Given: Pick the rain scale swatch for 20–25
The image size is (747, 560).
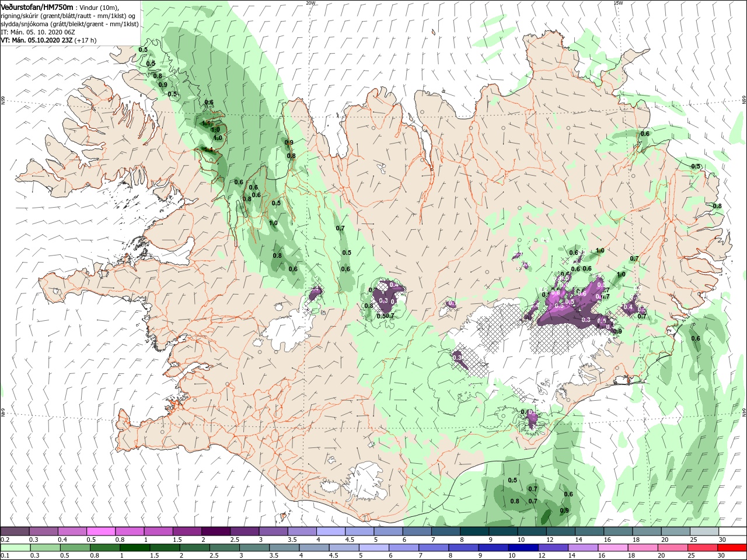Looking at the screenshot, I should coord(672,548).
